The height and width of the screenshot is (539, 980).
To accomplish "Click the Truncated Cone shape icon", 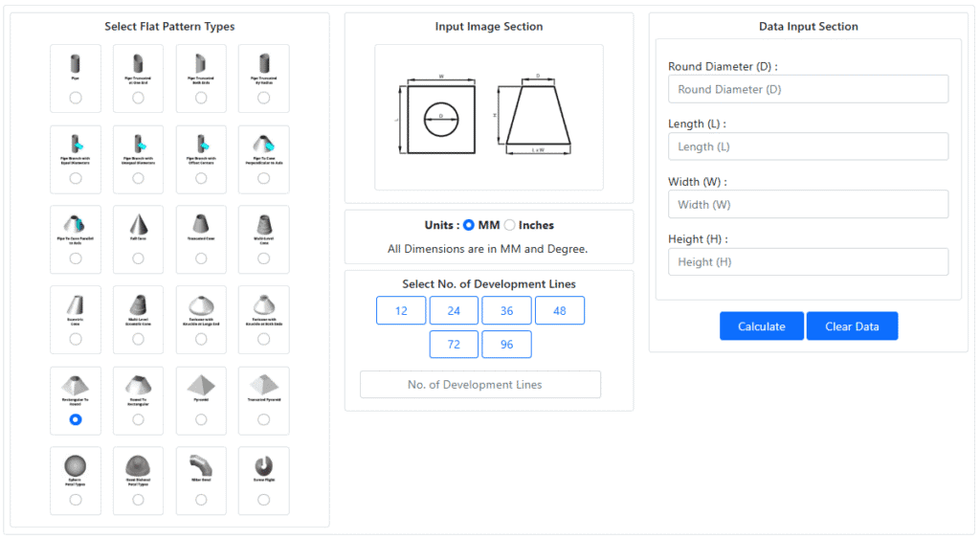I will (201, 224).
